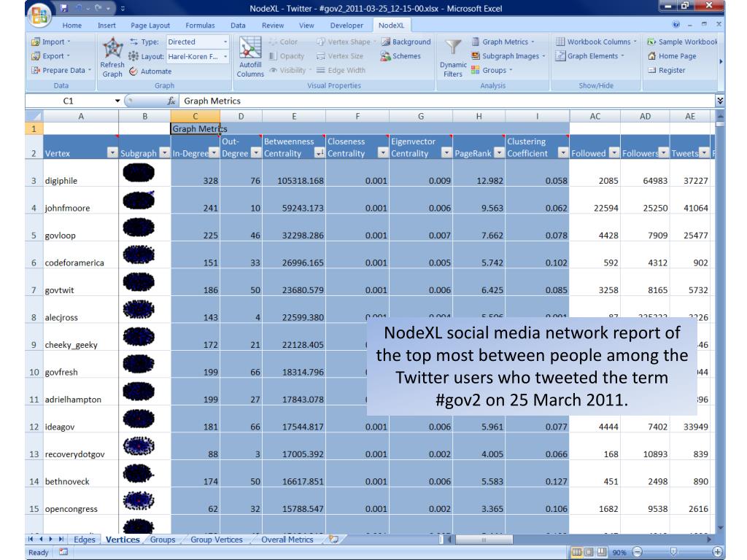This screenshot has width=747, height=560.
Task: Open In-Degree column filter dropdown
Action: [214, 153]
